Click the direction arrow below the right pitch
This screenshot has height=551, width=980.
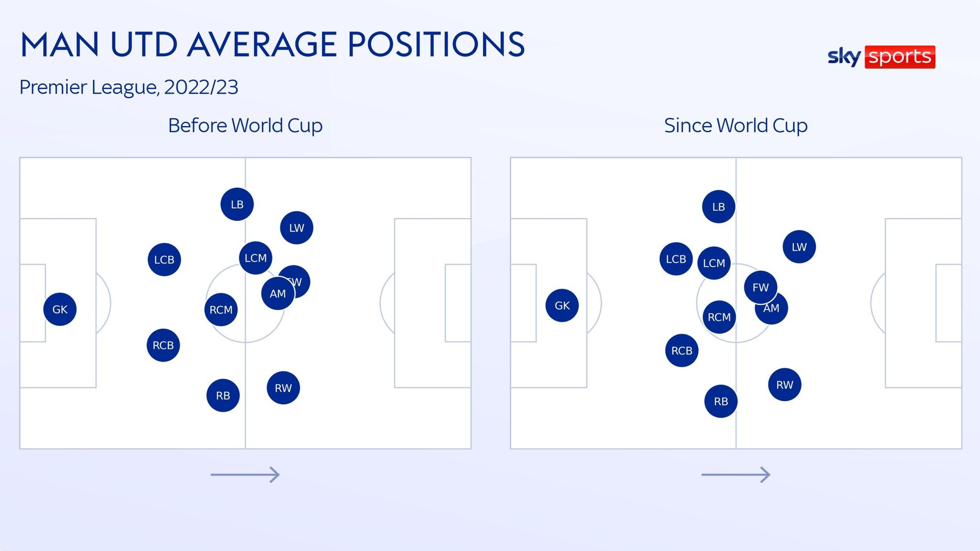pyautogui.click(x=735, y=474)
